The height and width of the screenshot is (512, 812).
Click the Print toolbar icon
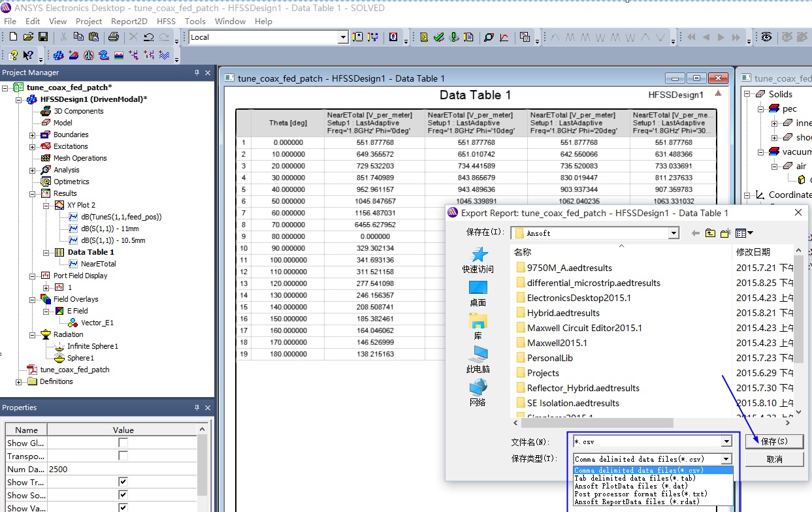coord(114,37)
